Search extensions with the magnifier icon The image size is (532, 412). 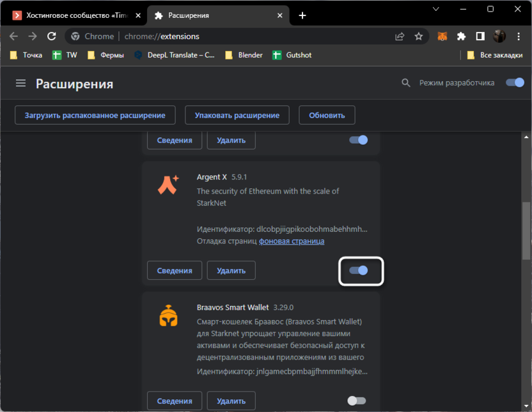pyautogui.click(x=406, y=83)
